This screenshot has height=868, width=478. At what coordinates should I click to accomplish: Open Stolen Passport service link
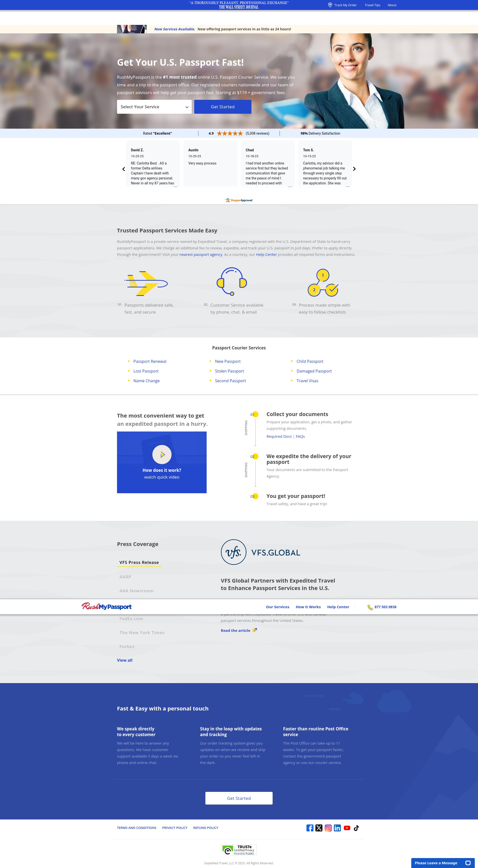click(229, 371)
